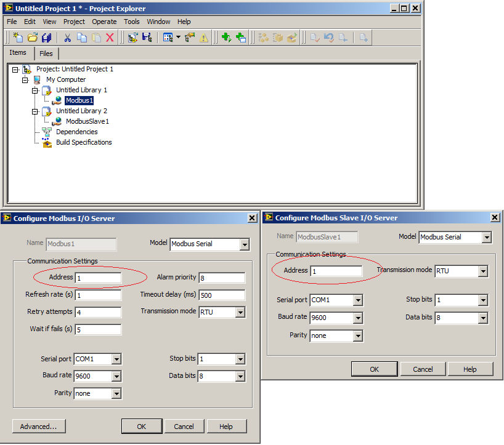504x445 pixels.
Task: Click OK in Configure Modbus Slave dialog
Action: pos(375,369)
